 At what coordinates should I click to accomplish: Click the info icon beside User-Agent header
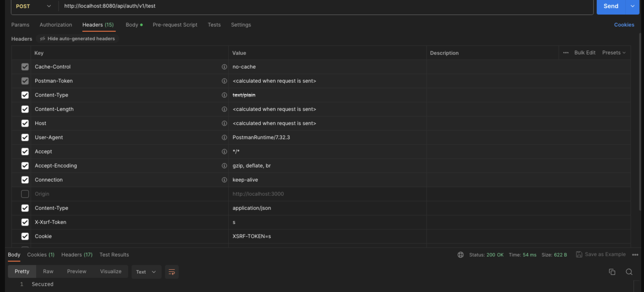click(224, 137)
